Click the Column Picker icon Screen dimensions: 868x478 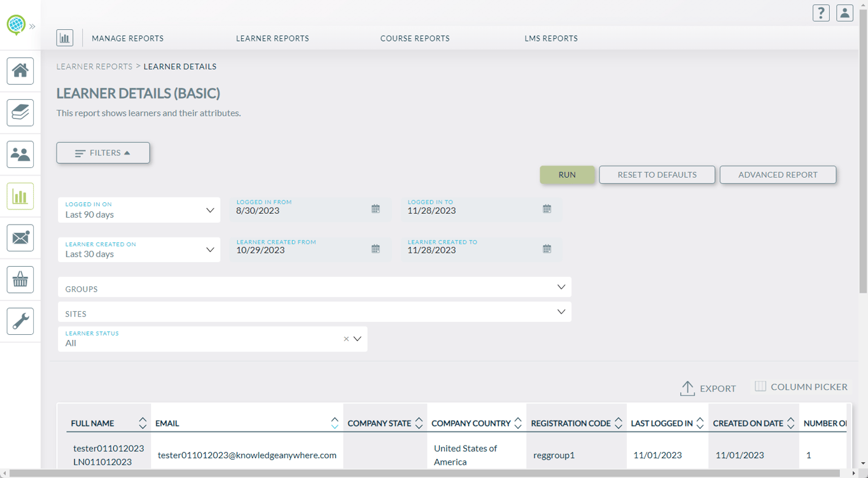click(x=760, y=386)
